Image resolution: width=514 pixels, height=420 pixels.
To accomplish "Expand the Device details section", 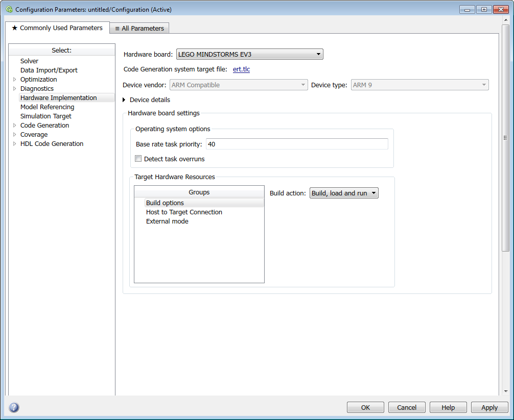I will point(124,100).
